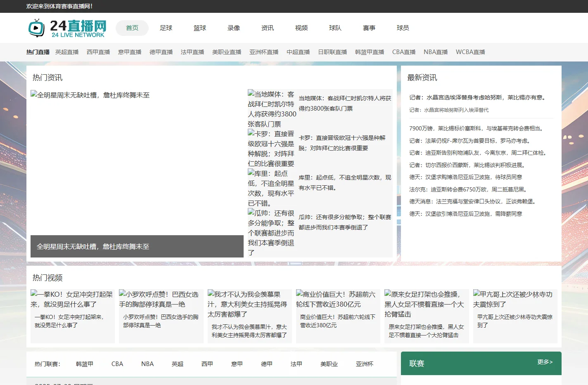Open 7900万镑，莱比锡标价塞斯科 news
The height and width of the screenshot is (385, 588).
click(477, 128)
